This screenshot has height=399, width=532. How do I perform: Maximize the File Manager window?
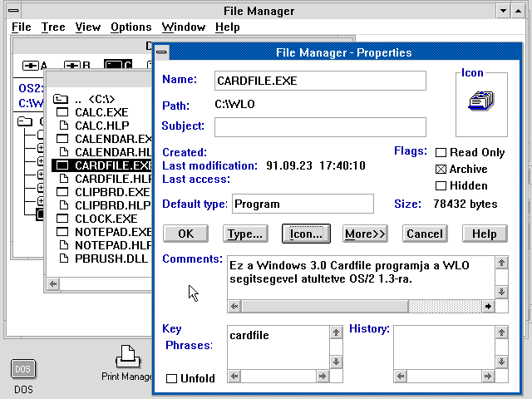click(518, 11)
